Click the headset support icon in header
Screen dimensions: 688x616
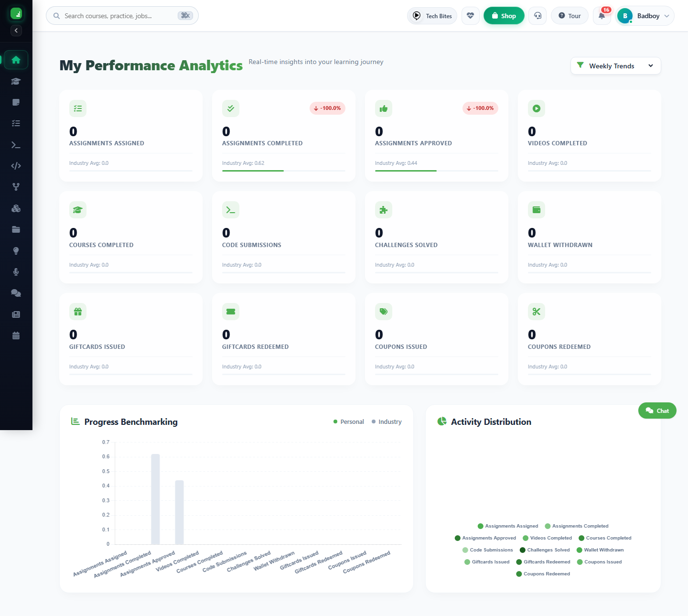tap(537, 16)
